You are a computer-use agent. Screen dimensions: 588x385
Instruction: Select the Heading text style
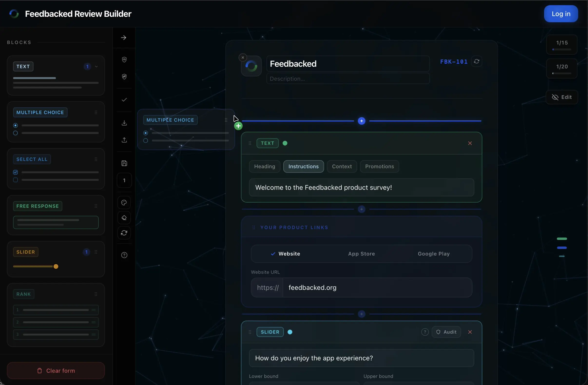pos(265,167)
